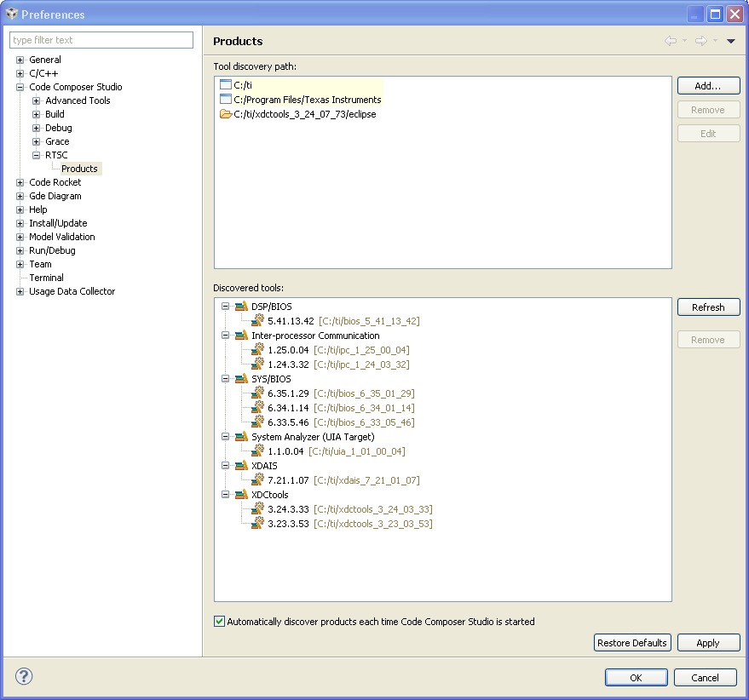Click the type filter text field
This screenshot has width=749, height=700.
point(101,40)
